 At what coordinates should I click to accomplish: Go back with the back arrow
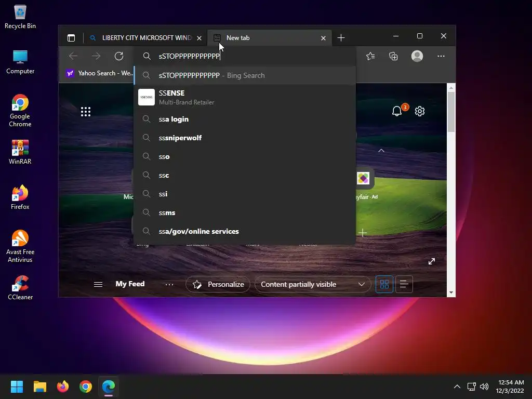73,56
